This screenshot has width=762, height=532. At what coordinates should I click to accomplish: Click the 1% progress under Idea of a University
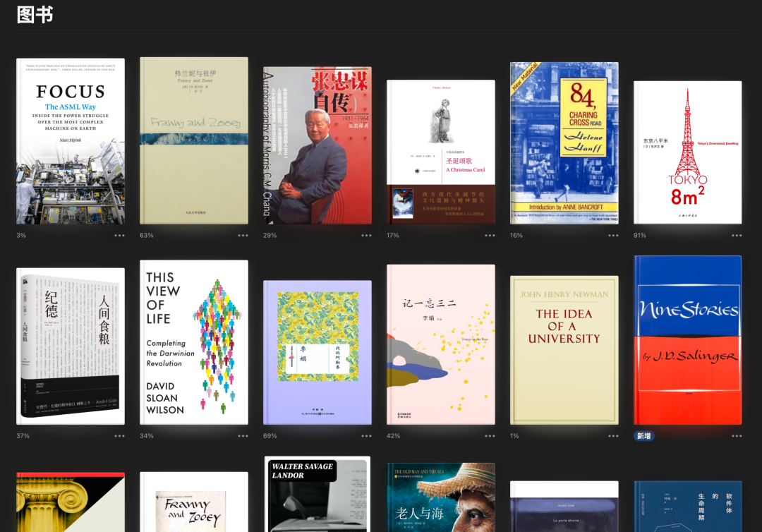point(514,436)
